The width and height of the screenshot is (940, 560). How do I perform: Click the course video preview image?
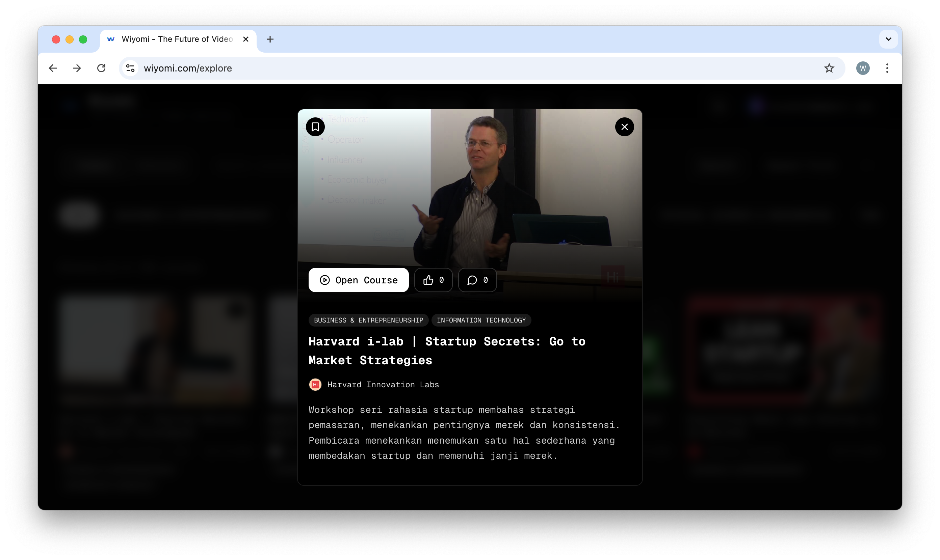pyautogui.click(x=470, y=189)
